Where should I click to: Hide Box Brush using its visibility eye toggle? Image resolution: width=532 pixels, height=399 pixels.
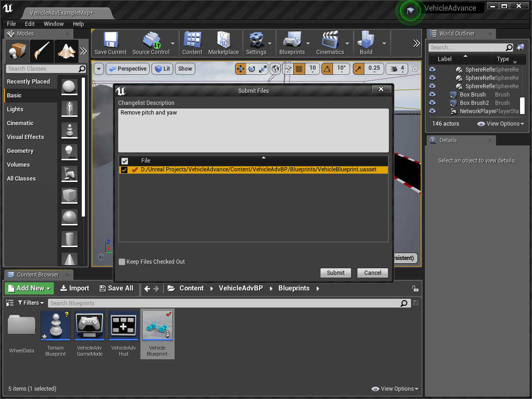click(432, 94)
